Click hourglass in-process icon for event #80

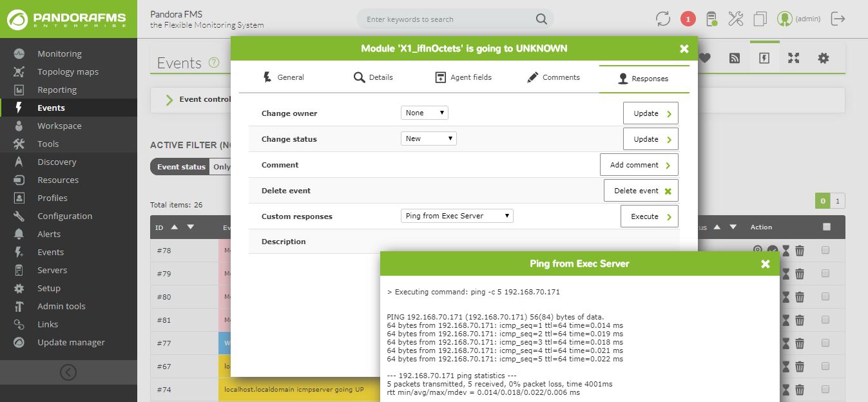[x=786, y=297]
